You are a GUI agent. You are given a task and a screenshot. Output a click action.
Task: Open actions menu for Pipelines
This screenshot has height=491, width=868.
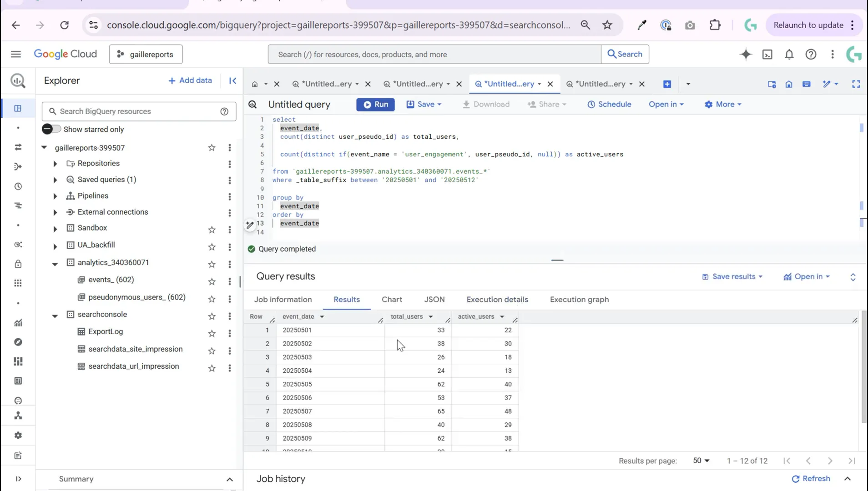[230, 196]
